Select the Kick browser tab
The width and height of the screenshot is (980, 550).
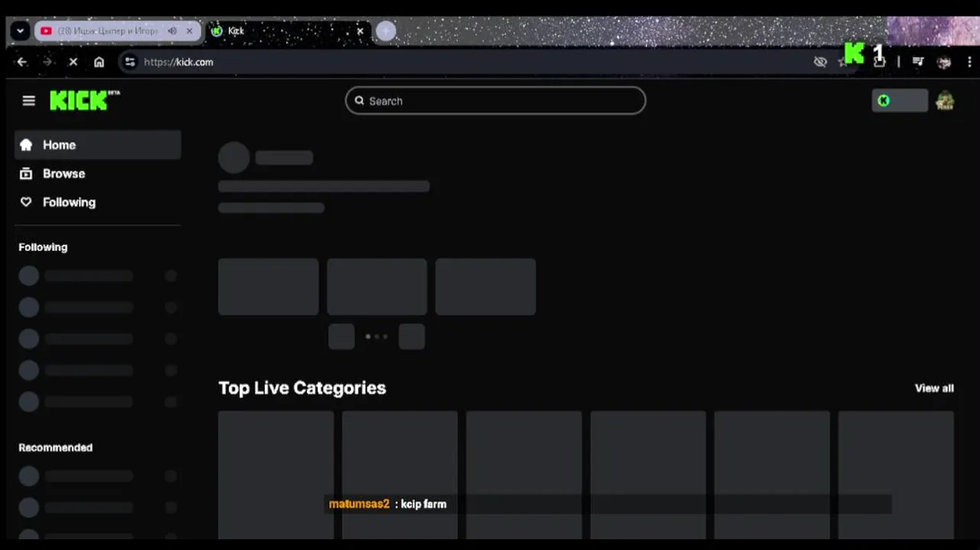pyautogui.click(x=289, y=31)
